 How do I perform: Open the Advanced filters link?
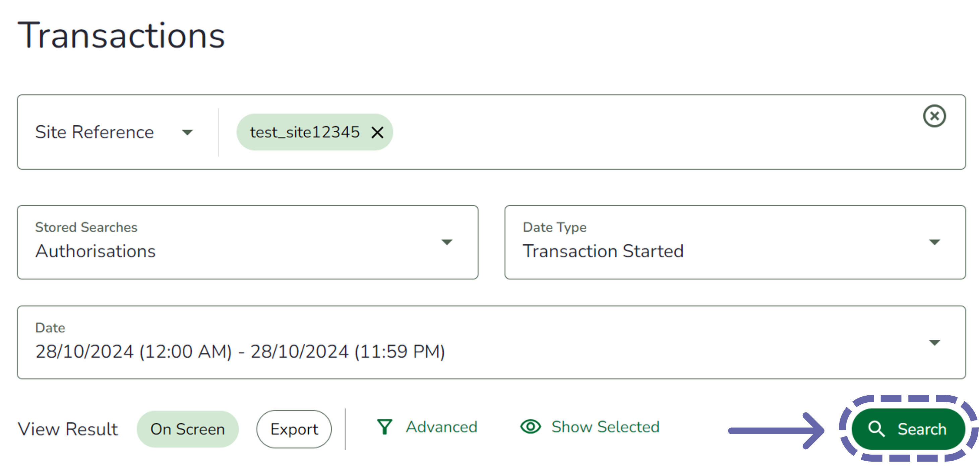tap(441, 427)
